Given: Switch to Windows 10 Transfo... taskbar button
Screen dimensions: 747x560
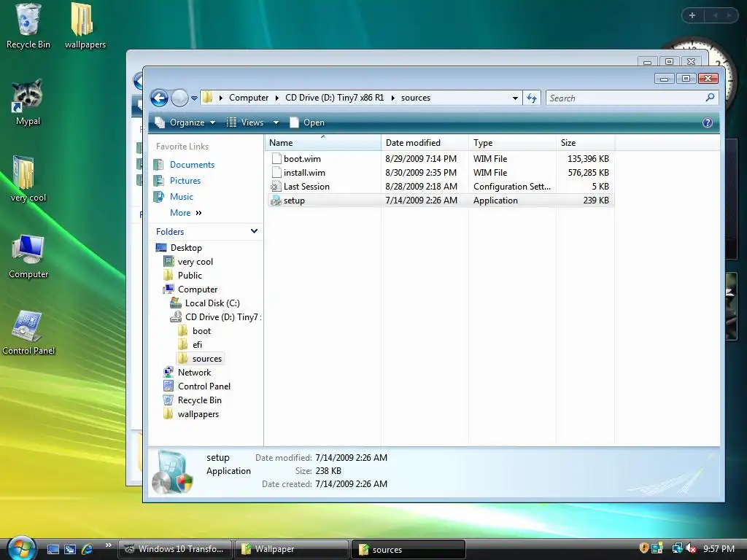Looking at the screenshot, I should [x=175, y=549].
